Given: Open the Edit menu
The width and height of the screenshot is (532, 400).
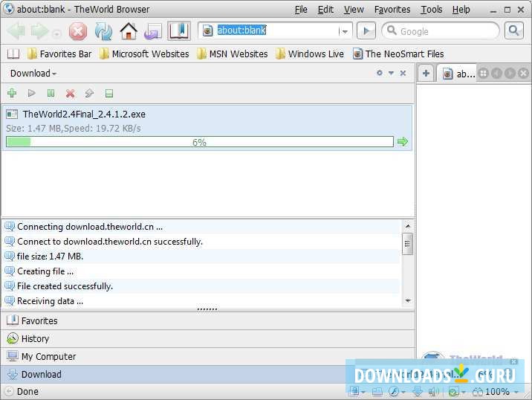Looking at the screenshot, I should pos(325,10).
